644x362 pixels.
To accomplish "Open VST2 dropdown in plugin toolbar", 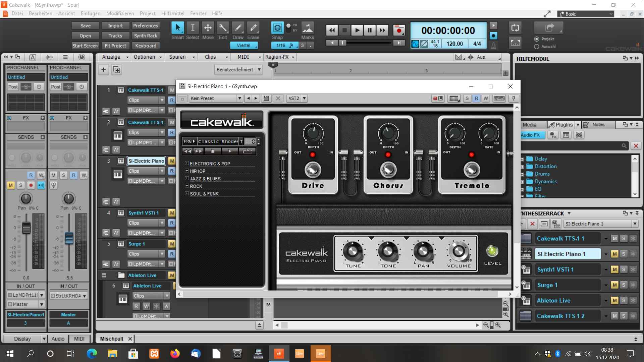I will tap(297, 98).
